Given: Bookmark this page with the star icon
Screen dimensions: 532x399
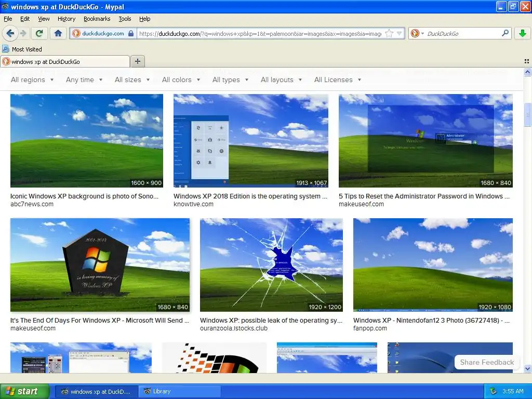Looking at the screenshot, I should (389, 33).
